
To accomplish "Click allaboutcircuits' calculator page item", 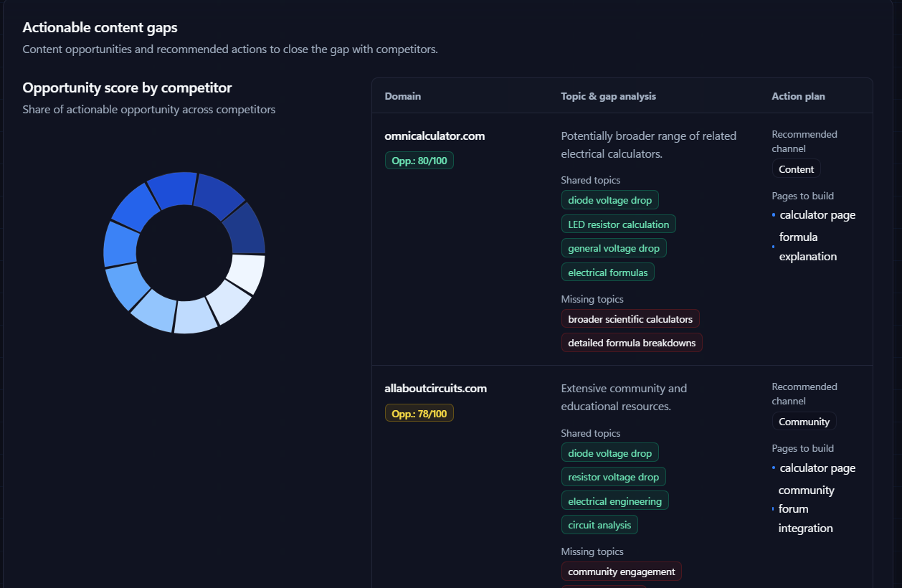I will [817, 468].
